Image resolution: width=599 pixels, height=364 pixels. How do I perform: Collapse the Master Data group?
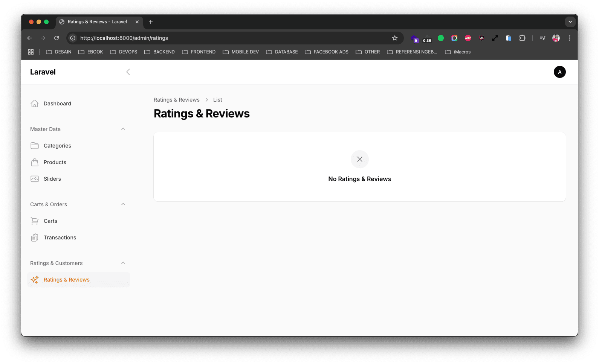tap(123, 129)
